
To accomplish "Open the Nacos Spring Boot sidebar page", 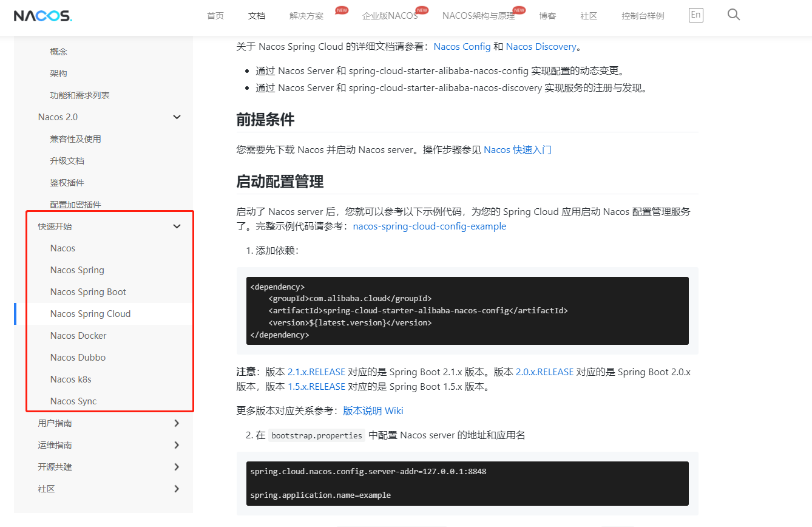I will tap(89, 292).
